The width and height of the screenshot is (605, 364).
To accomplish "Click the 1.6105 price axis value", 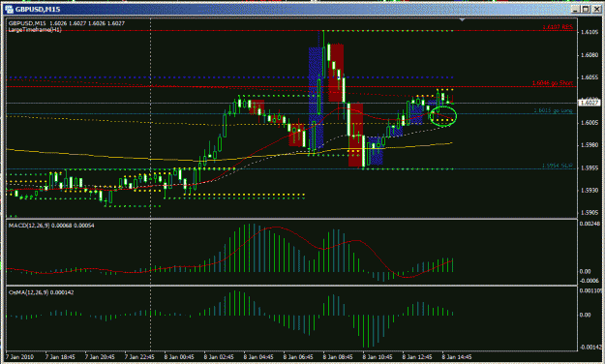I will [590, 32].
